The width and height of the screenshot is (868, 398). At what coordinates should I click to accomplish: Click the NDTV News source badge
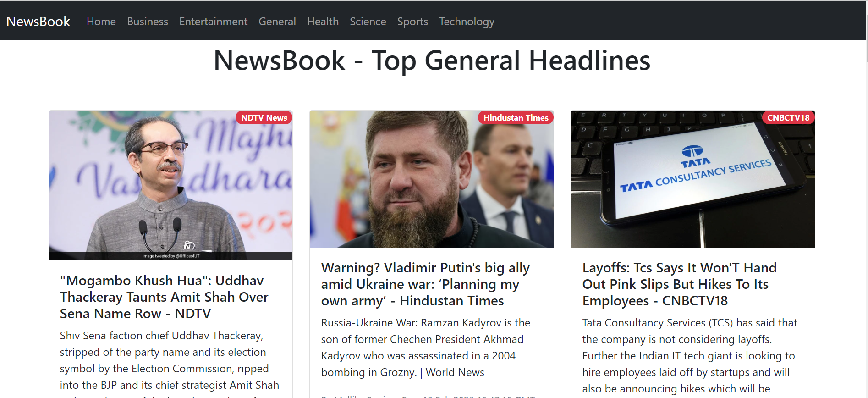(264, 118)
